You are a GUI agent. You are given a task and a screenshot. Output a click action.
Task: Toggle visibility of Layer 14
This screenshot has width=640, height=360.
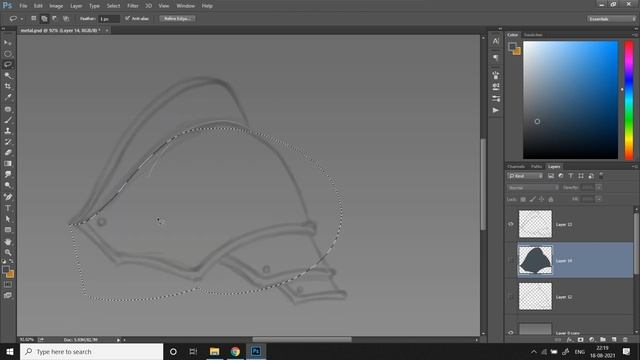[x=511, y=260]
